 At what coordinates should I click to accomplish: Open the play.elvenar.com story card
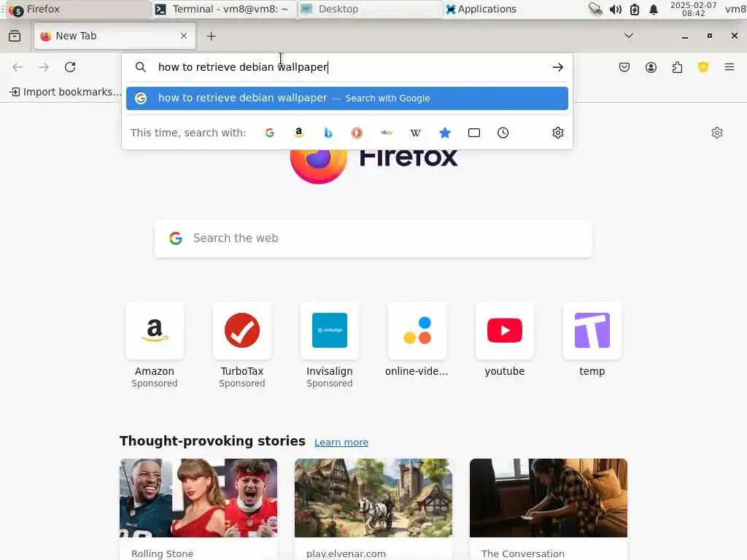click(x=373, y=509)
